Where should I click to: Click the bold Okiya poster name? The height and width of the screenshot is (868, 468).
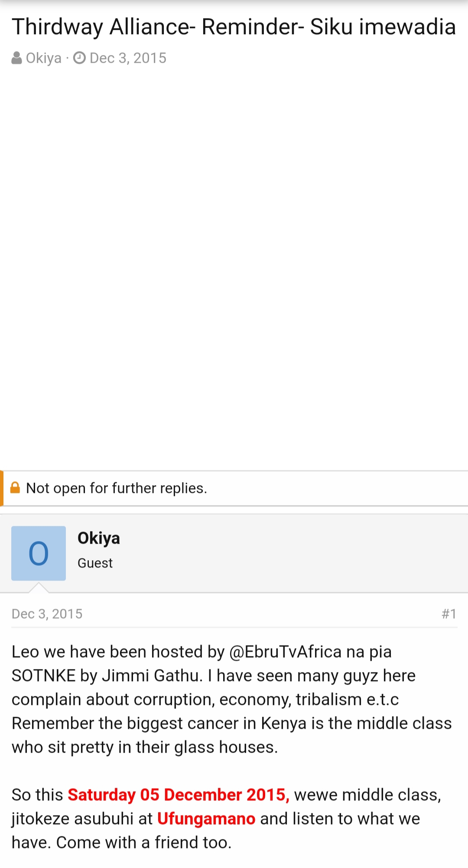(x=99, y=538)
